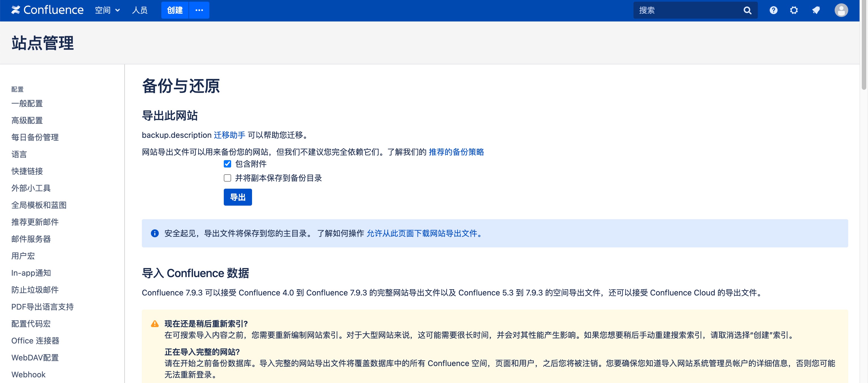Select 每日备份管理 in the sidebar
Screen dimensions: 868x383
(35, 137)
